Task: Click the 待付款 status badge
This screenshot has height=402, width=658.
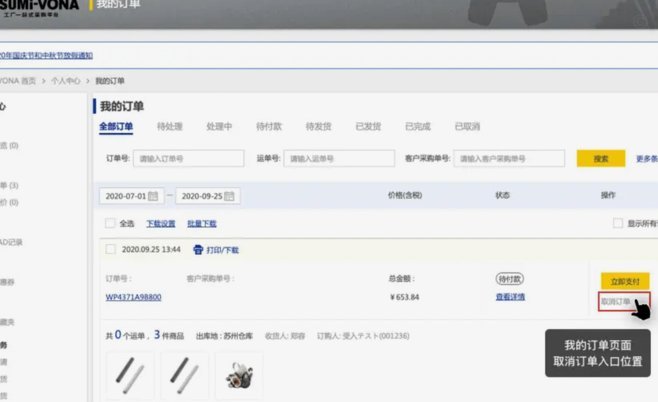Action: [510, 279]
